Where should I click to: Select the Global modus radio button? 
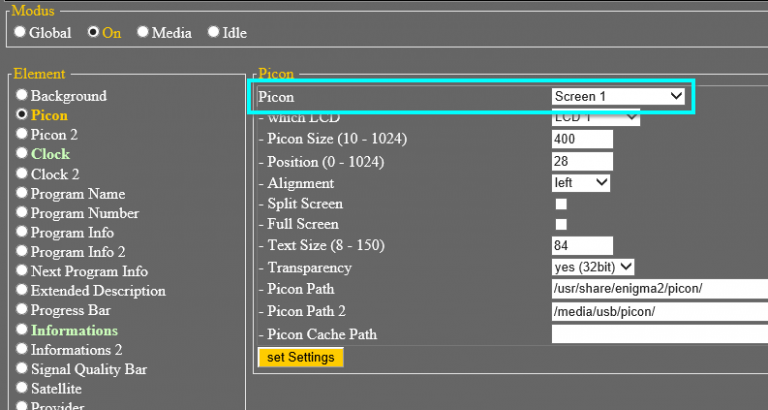click(x=20, y=32)
